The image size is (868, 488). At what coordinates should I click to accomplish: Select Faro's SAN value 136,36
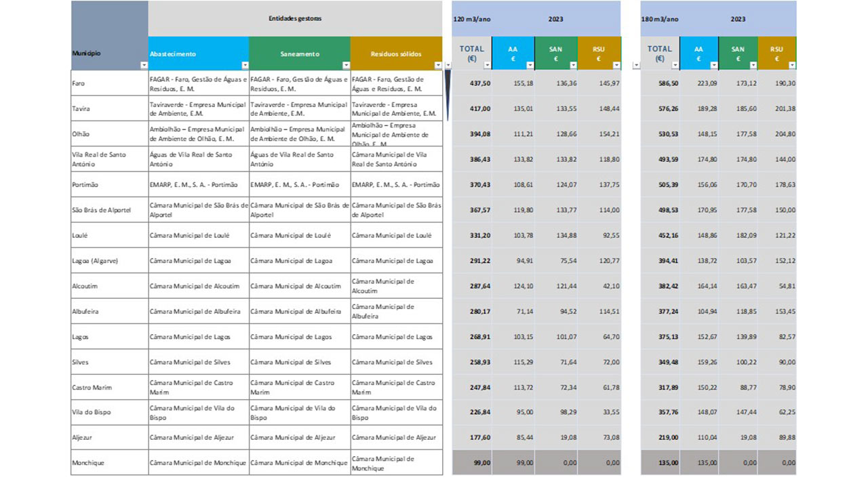click(x=556, y=83)
